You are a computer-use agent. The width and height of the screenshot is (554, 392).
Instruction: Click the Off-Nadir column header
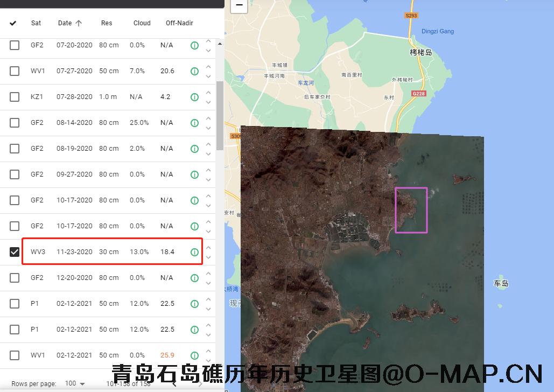(x=179, y=23)
